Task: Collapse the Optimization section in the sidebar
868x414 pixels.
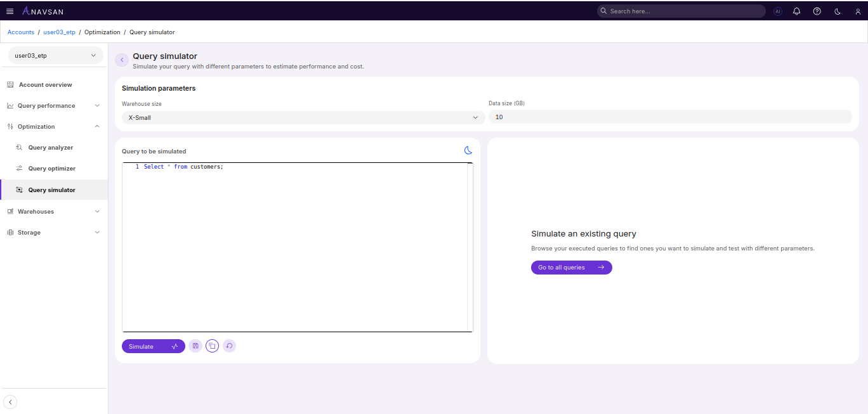Action: 53,126
